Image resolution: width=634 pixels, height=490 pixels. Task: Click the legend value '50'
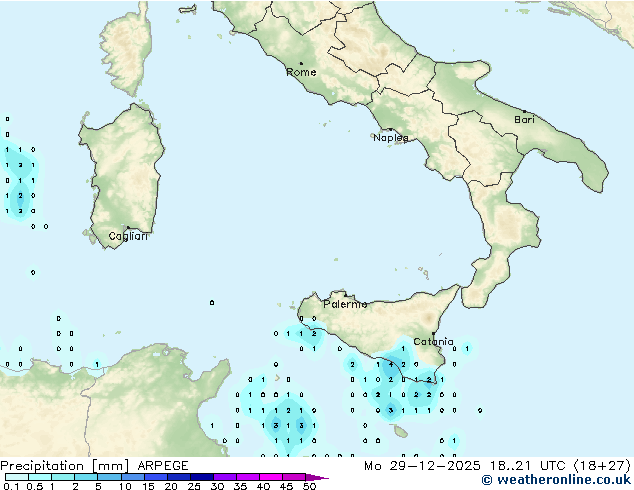(x=309, y=486)
